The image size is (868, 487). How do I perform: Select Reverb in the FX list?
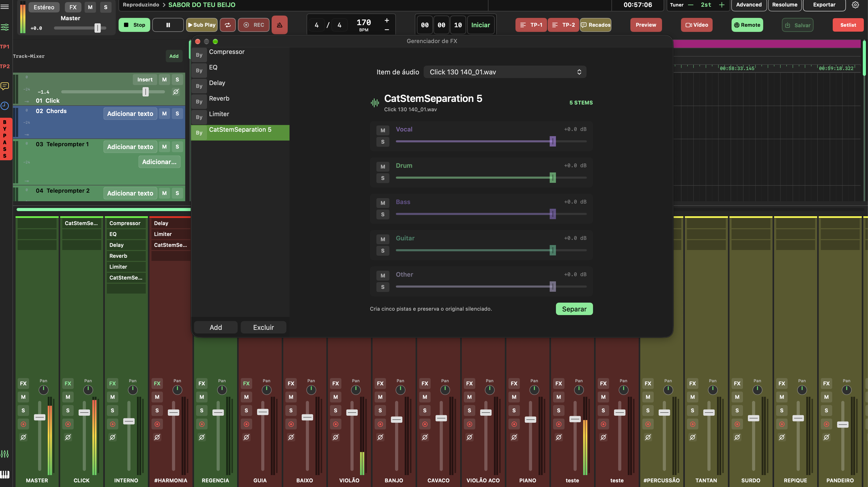(x=240, y=101)
